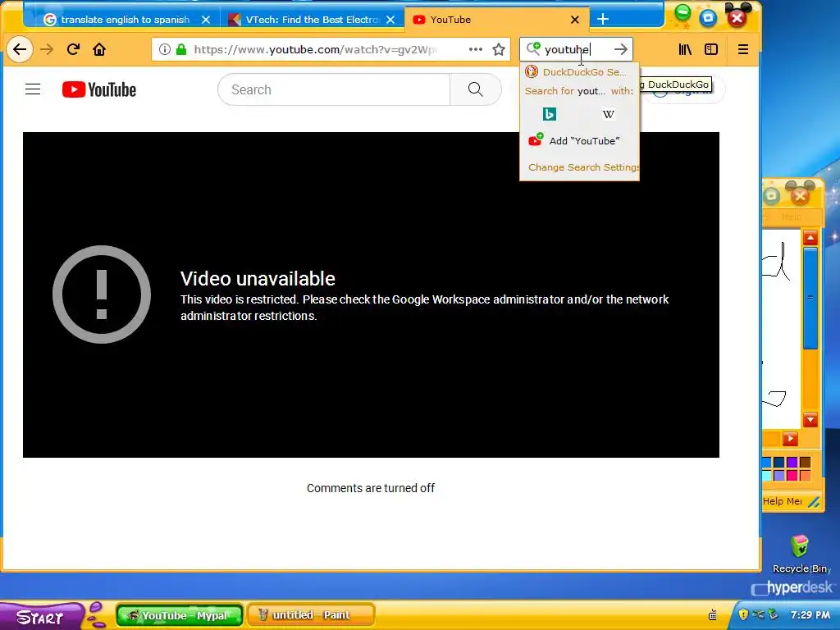This screenshot has width=840, height=630.
Task: Reload the current YouTube page
Action: click(73, 49)
